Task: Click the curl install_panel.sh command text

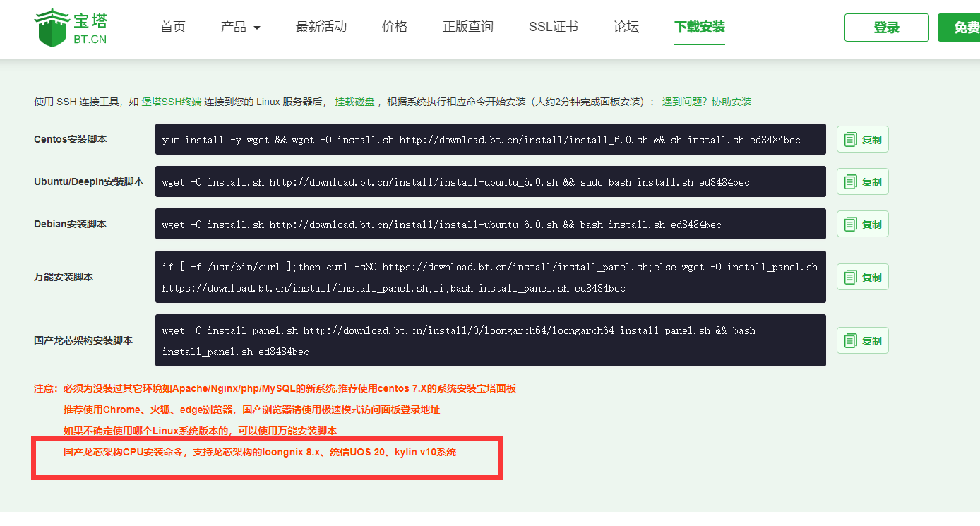Action: click(490, 277)
